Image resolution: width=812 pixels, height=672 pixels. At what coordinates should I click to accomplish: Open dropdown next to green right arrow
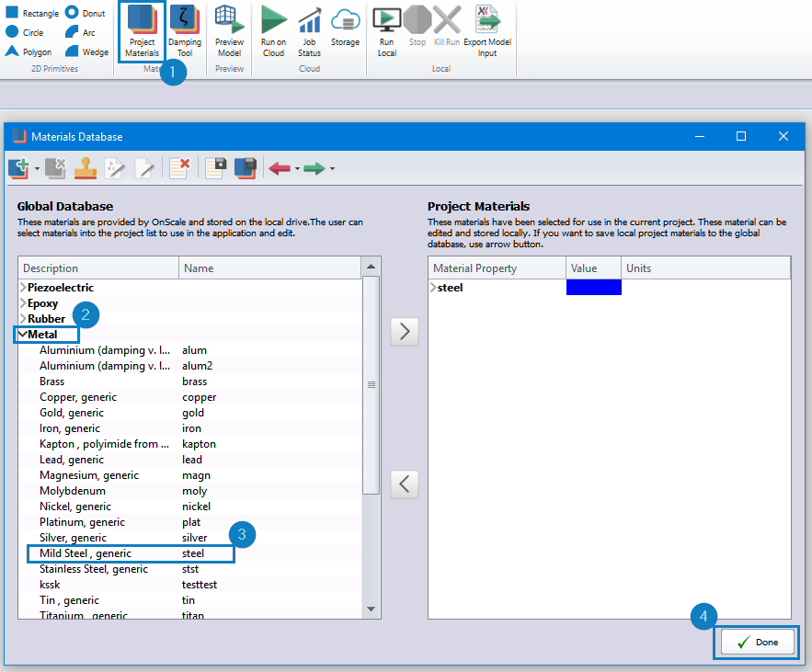click(x=332, y=169)
